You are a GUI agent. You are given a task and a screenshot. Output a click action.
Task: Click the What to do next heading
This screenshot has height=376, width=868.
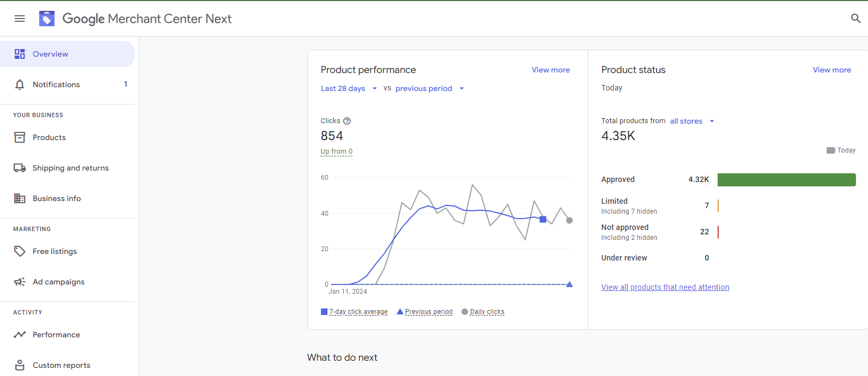[x=342, y=357]
